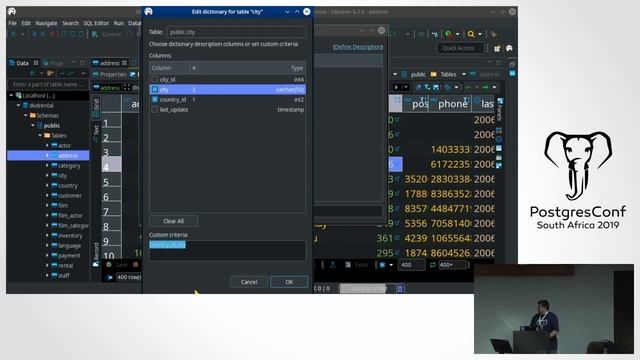Collapse the public schema node
The width and height of the screenshot is (640, 360).
coord(33,125)
